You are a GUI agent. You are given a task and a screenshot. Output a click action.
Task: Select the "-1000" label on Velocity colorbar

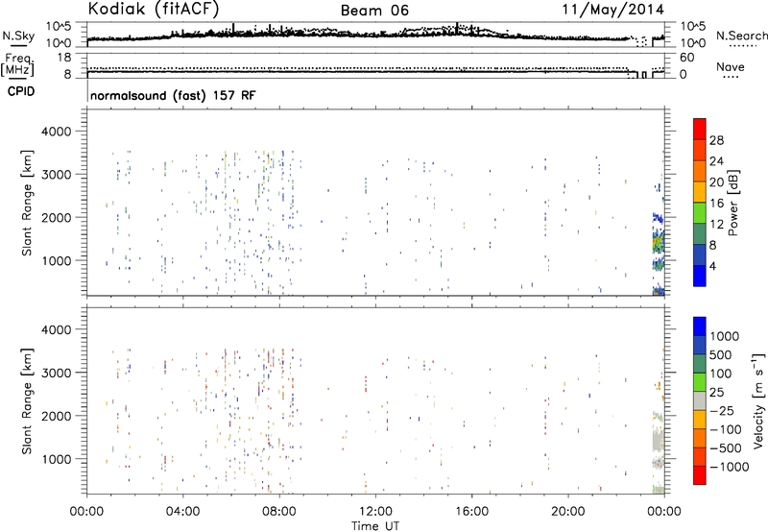click(729, 467)
